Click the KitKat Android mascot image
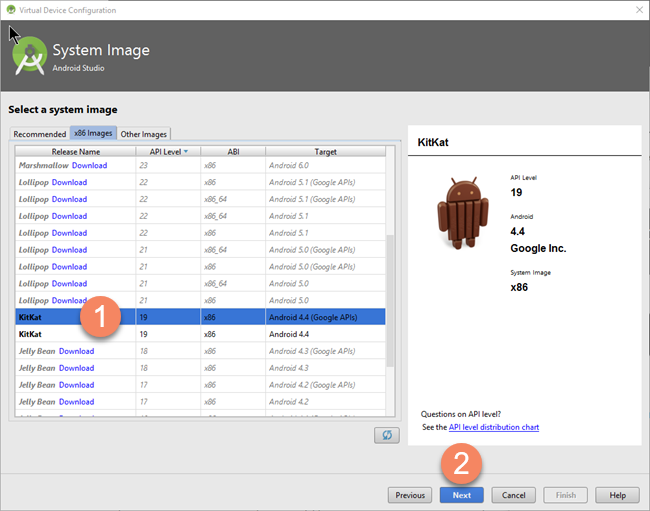The image size is (650, 511). 463,213
